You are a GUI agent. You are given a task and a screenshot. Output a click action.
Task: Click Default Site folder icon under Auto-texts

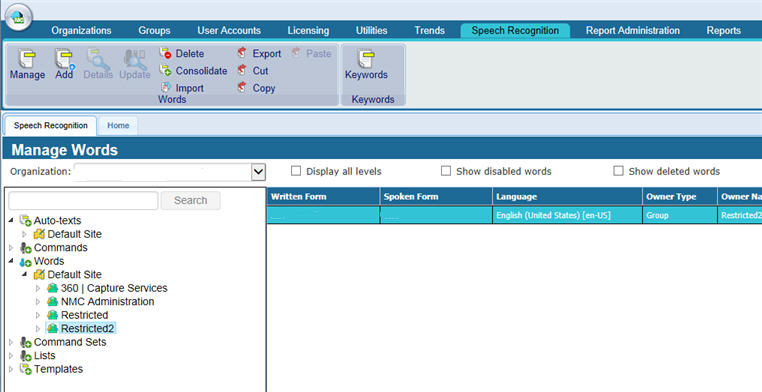tap(39, 234)
